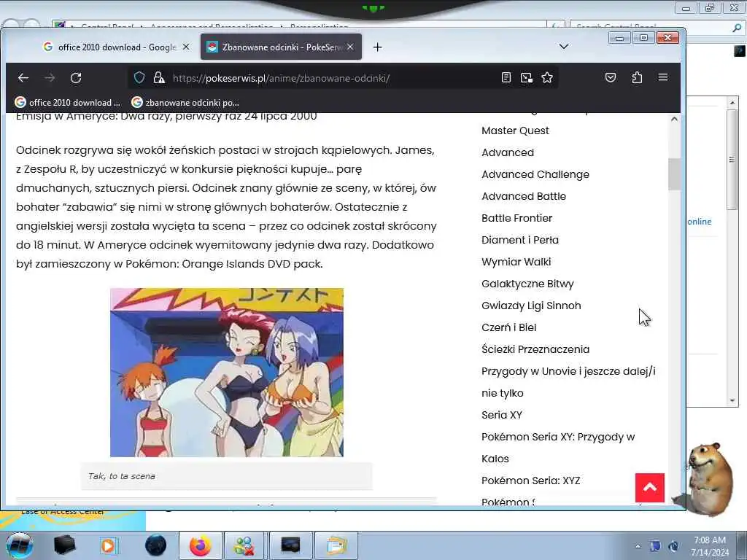Open the Firefox taskbar icon
Screen dimensions: 747x560
[200, 545]
